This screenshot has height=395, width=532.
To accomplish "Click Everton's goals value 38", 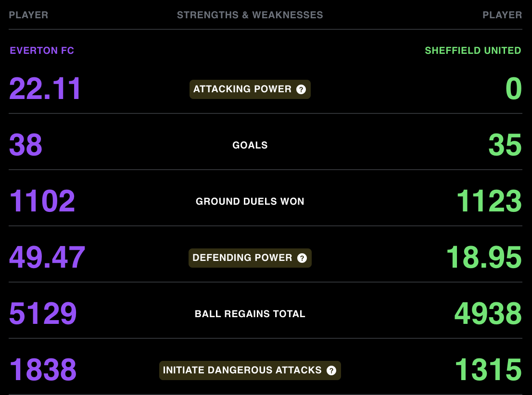I will click(x=25, y=145).
